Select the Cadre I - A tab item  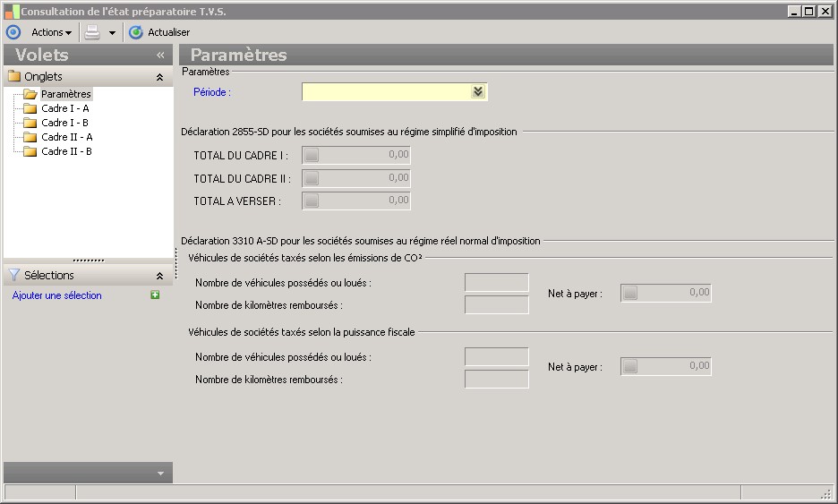click(x=64, y=108)
